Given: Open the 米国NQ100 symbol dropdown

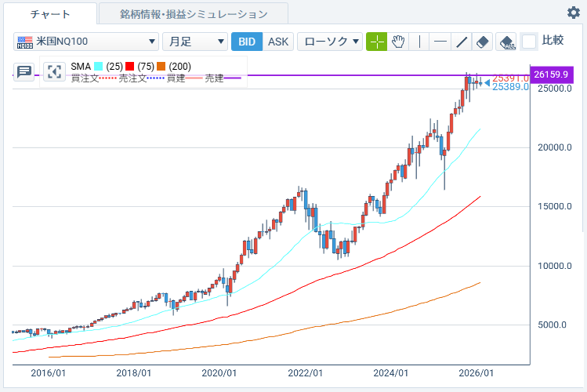Looking at the screenshot, I should pos(86,42).
